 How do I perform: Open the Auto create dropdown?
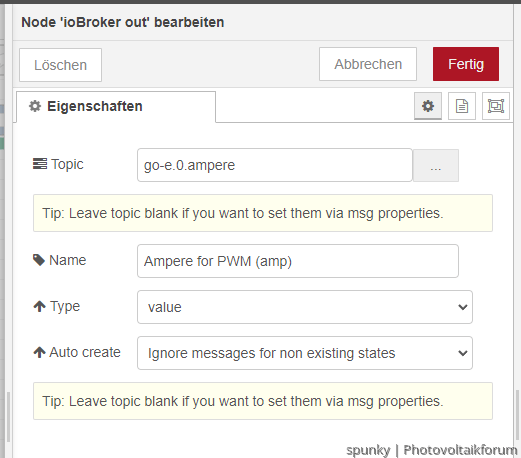coord(305,353)
